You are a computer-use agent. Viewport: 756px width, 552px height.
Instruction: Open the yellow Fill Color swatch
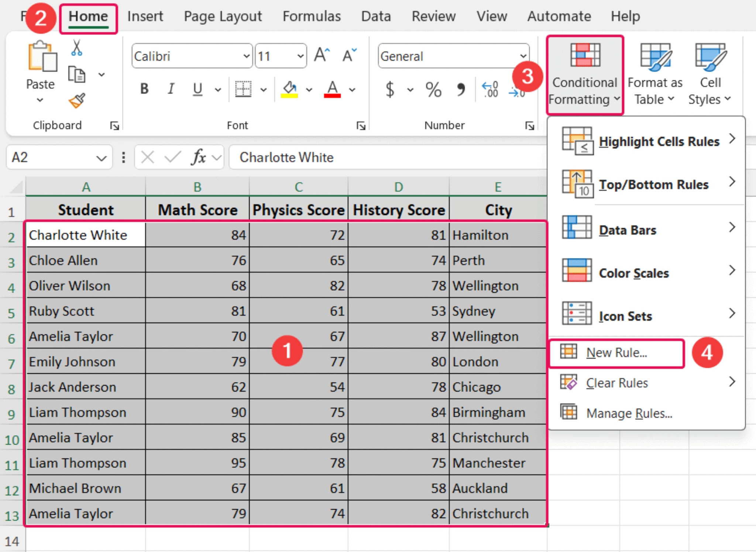point(290,90)
